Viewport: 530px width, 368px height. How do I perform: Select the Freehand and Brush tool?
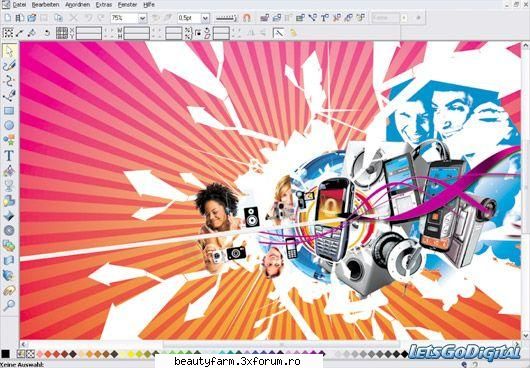tap(9, 66)
